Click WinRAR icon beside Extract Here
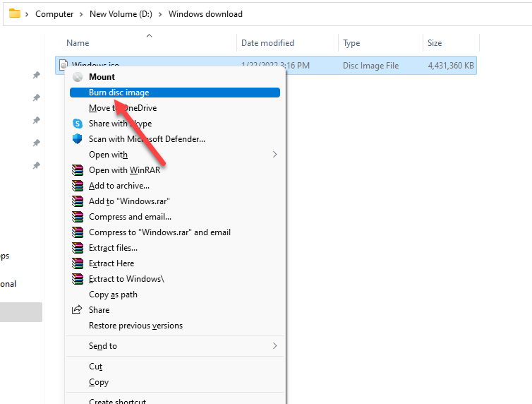Viewport: 532px width, 404px height. click(x=78, y=263)
